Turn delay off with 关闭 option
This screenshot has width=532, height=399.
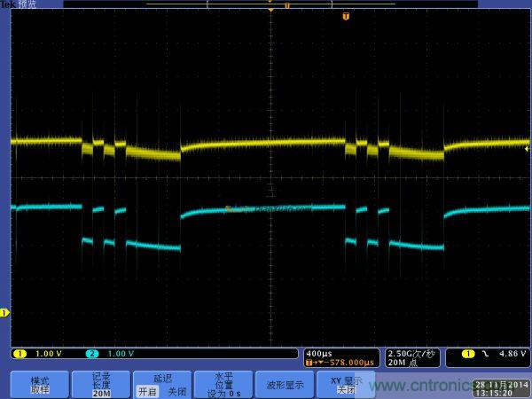(x=176, y=391)
